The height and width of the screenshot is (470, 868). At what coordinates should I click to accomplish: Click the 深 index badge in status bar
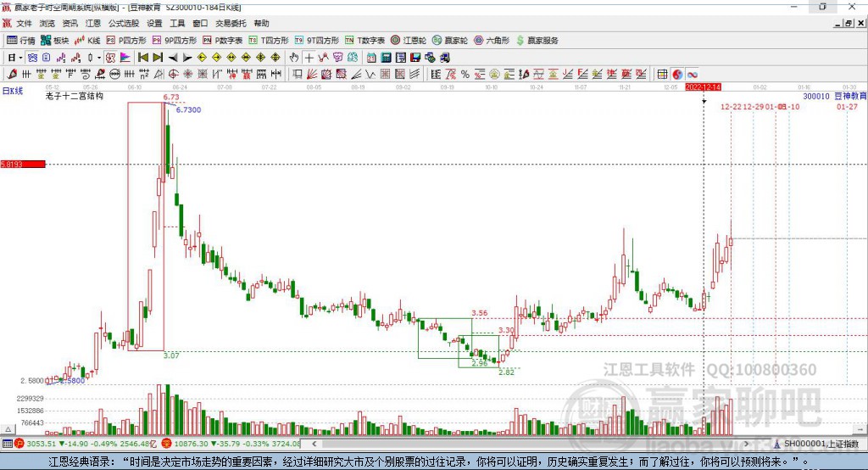pos(166,444)
